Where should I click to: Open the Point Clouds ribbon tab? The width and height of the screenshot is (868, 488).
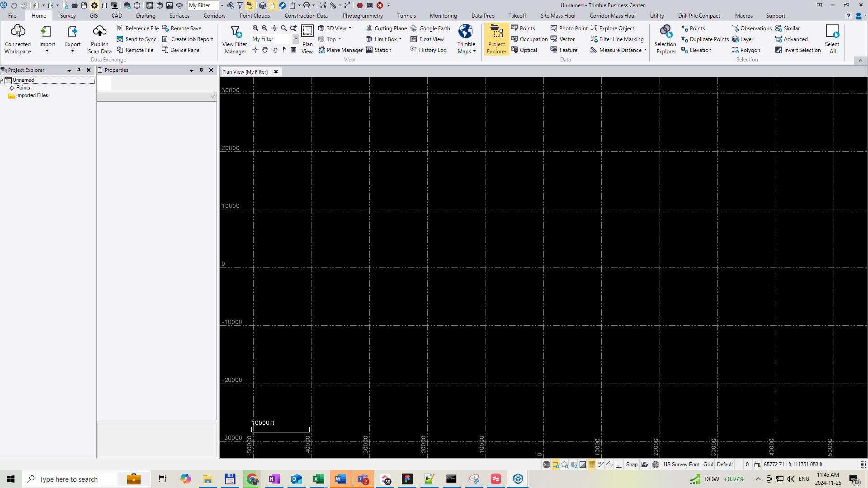[x=255, y=16]
